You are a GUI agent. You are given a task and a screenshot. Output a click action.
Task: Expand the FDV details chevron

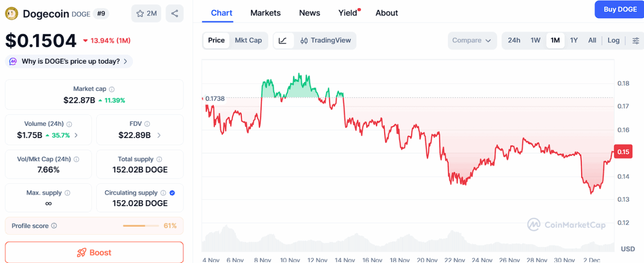click(x=159, y=135)
